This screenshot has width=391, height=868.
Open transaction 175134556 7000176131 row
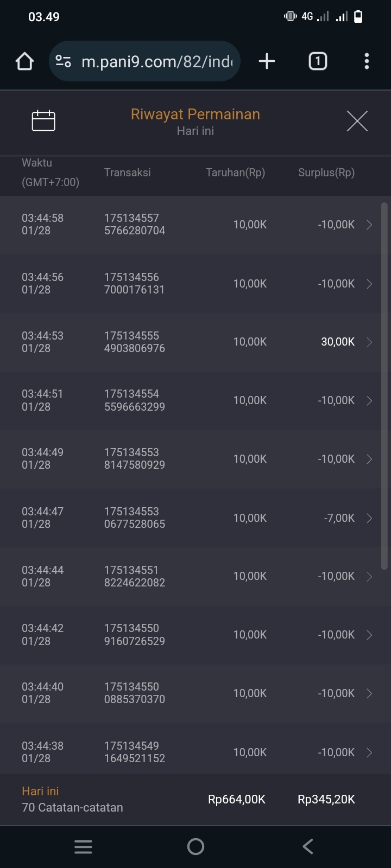point(135,283)
